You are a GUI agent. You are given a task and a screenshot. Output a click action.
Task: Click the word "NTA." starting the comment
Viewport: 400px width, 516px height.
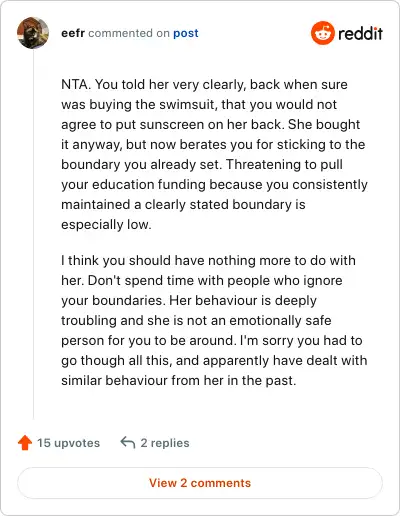76,84
